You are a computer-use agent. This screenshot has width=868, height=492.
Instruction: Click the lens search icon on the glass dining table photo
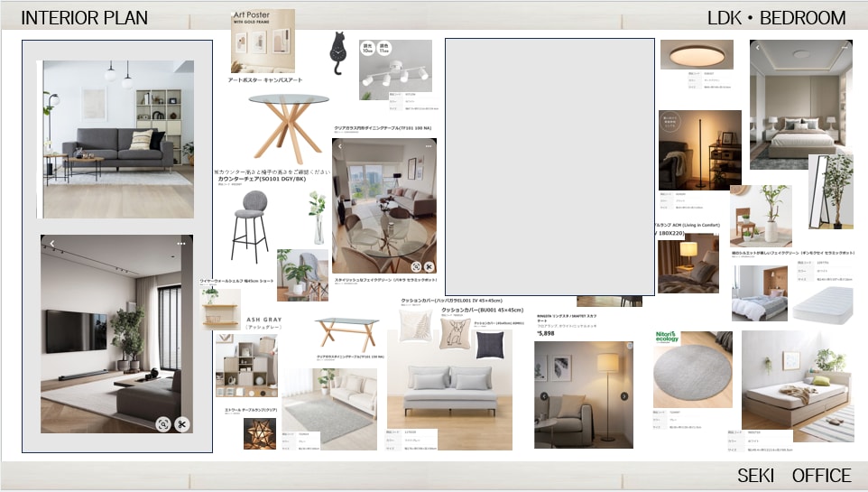click(416, 266)
